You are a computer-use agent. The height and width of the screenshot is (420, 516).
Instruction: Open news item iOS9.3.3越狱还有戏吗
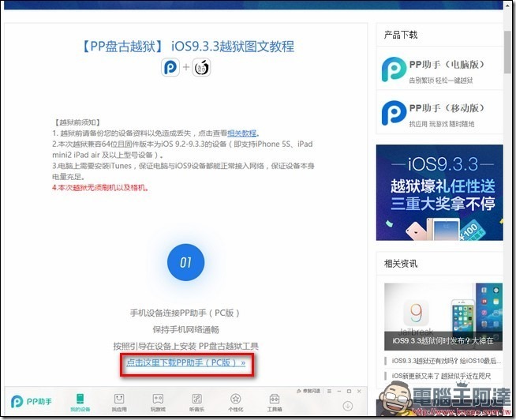(x=447, y=361)
